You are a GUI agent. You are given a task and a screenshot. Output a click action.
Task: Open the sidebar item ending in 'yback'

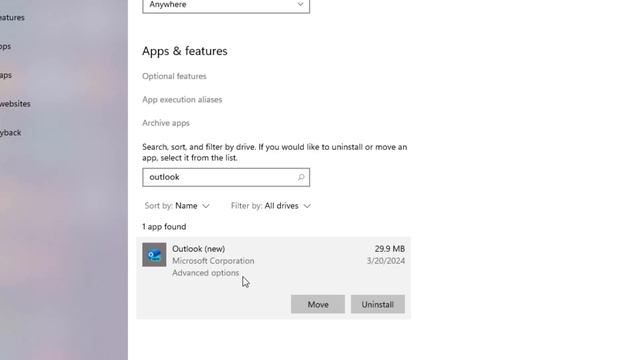tap(11, 133)
